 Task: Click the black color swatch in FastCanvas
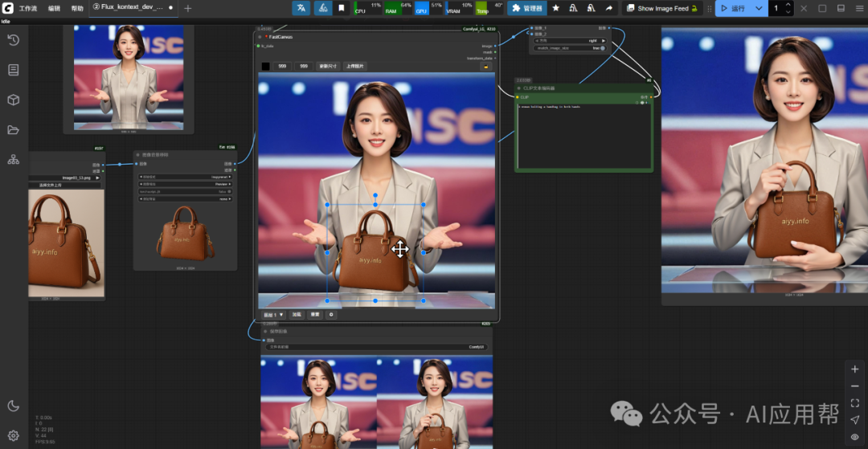point(266,67)
